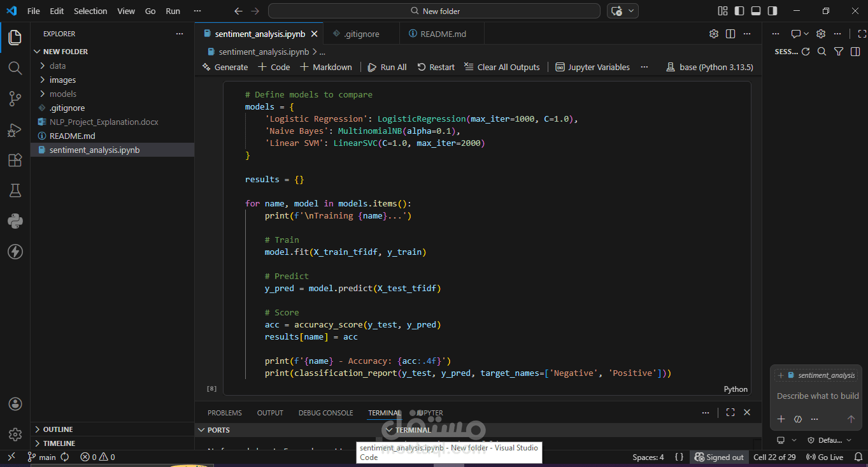
Task: Open the Search view in activity bar
Action: 15,68
